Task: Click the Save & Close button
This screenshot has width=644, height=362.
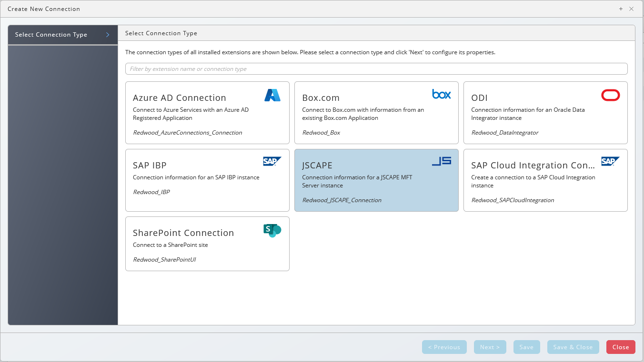Action: point(573,347)
